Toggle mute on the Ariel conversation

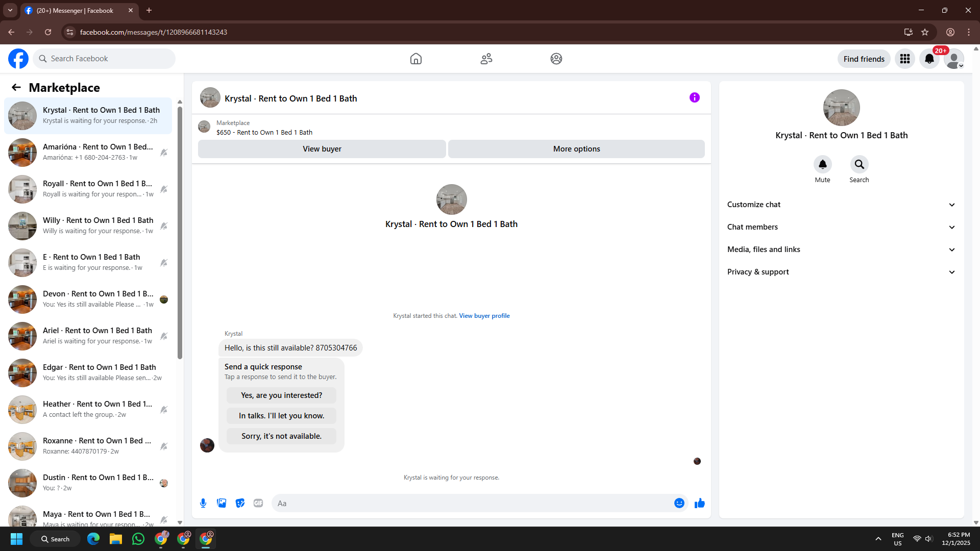coord(164,336)
